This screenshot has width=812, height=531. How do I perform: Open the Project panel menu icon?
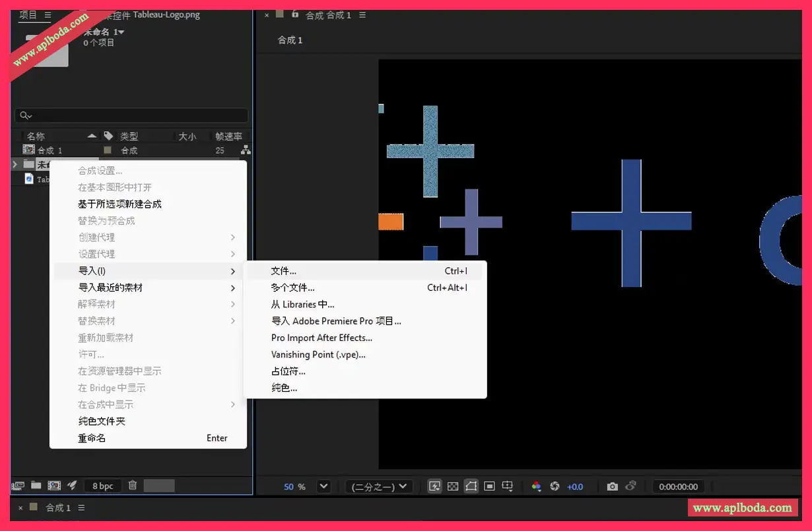pos(48,15)
